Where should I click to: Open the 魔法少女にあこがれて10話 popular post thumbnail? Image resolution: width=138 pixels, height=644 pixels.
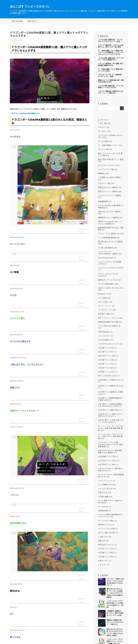(102, 632)
